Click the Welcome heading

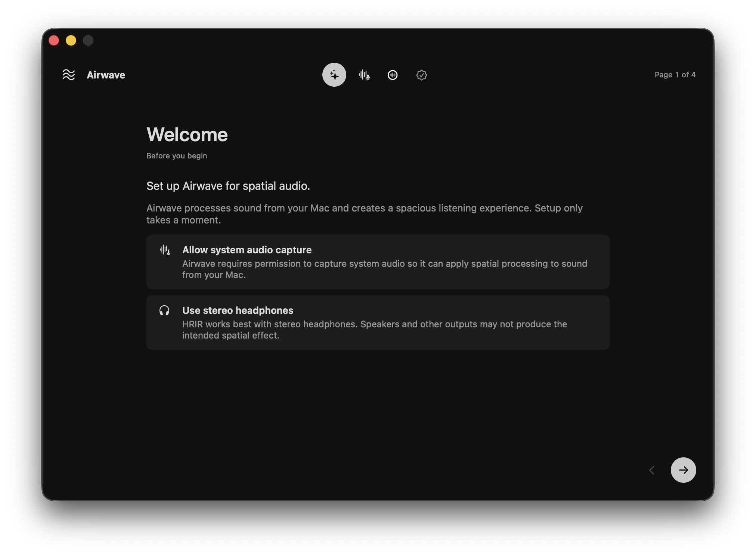coord(187,135)
